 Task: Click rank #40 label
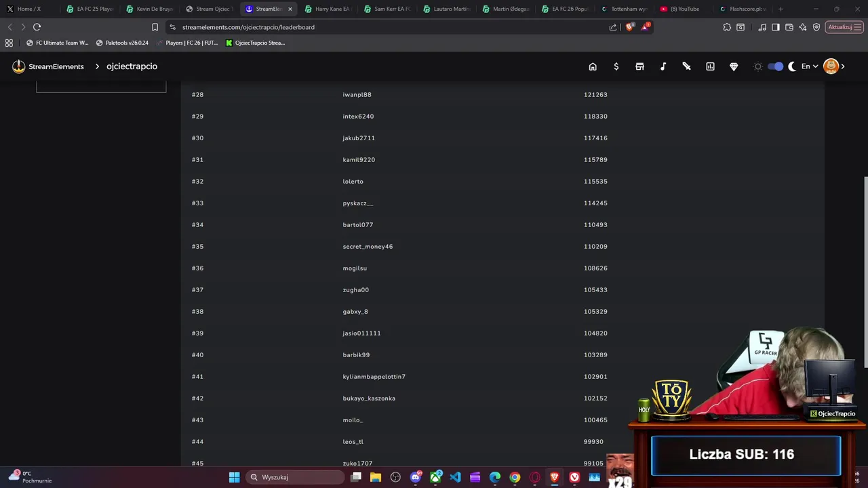[197, 355]
